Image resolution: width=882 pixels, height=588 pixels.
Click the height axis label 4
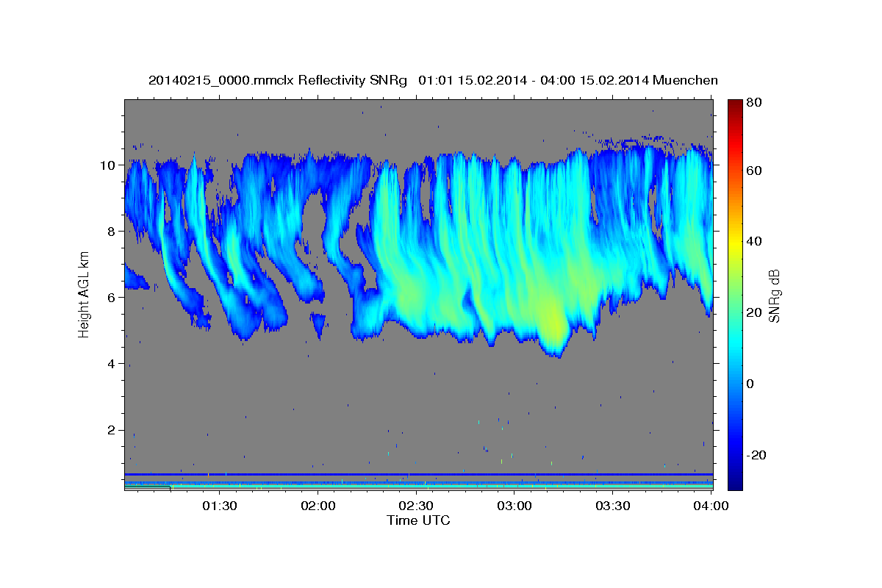click(112, 363)
